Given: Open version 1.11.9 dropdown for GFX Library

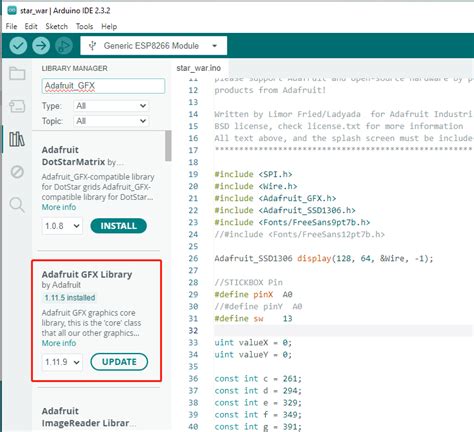Looking at the screenshot, I should [x=62, y=362].
